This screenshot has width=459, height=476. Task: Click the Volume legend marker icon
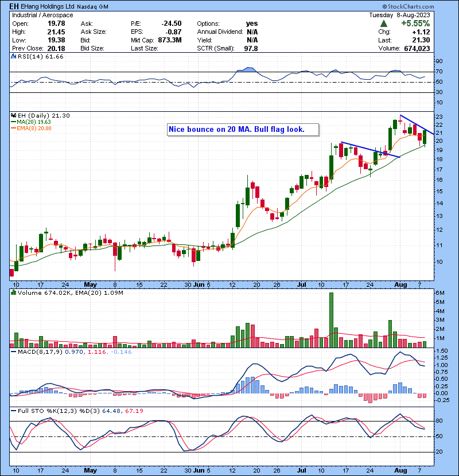(x=13, y=294)
